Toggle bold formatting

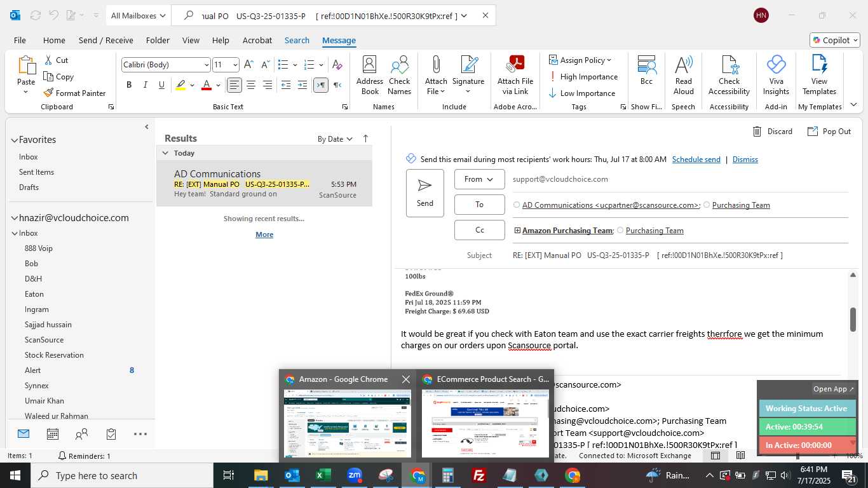coord(129,85)
